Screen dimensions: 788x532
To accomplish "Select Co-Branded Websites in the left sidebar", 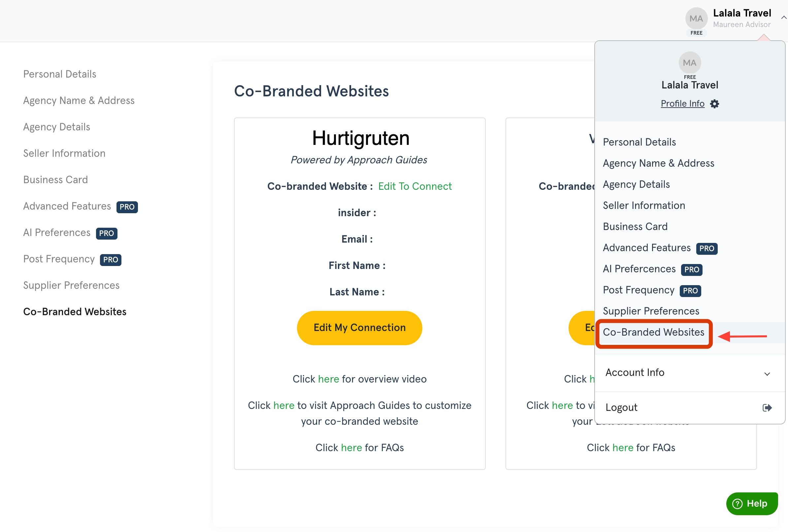I will click(75, 312).
